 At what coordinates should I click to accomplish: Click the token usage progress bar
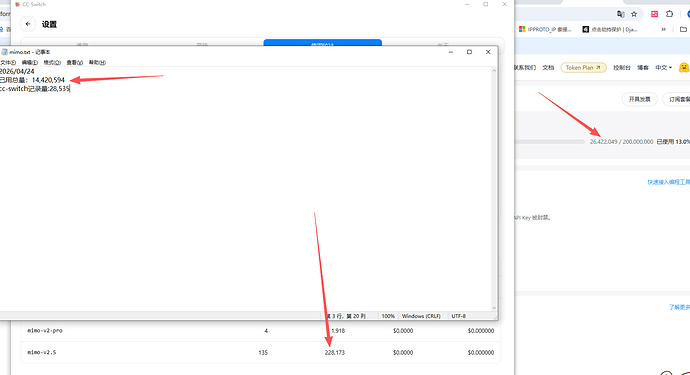[x=549, y=142]
